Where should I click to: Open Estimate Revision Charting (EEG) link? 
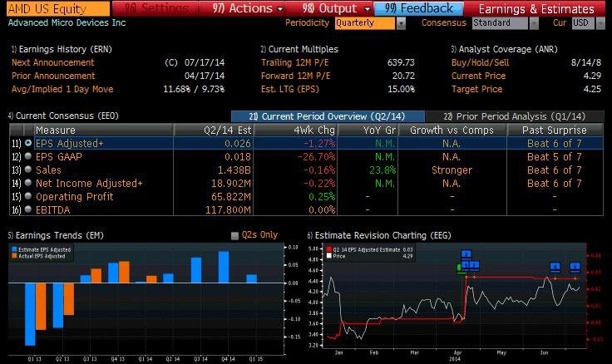click(x=379, y=235)
